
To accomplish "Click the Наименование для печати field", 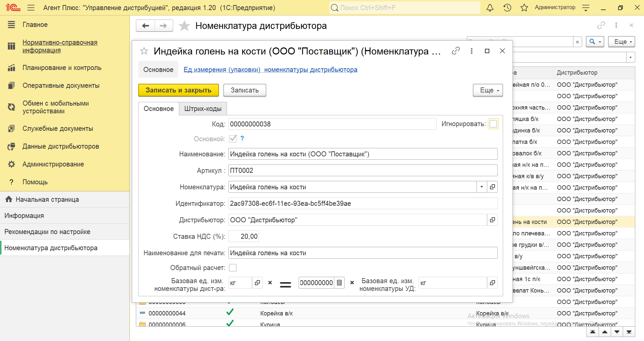I will coord(363,253).
